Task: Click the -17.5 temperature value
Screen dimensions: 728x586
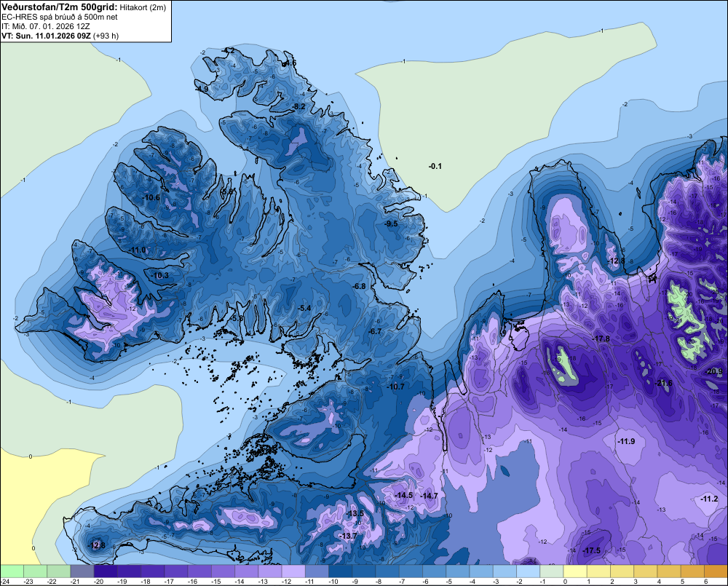Action: click(x=591, y=551)
